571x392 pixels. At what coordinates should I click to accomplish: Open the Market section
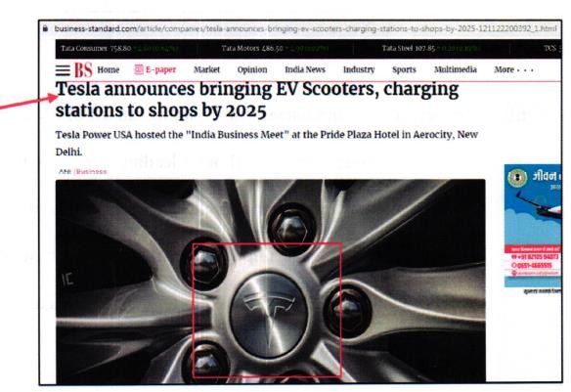tap(206, 69)
